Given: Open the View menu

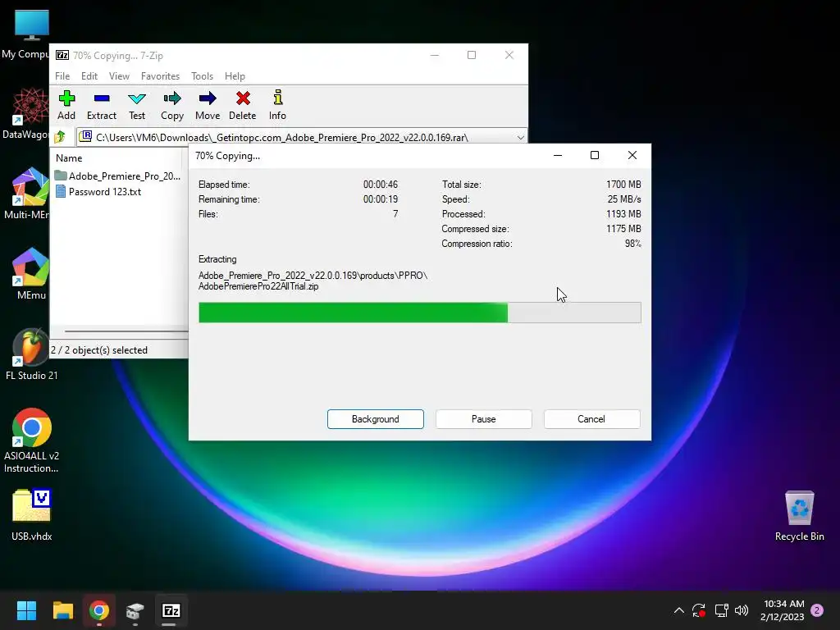Looking at the screenshot, I should pyautogui.click(x=119, y=76).
